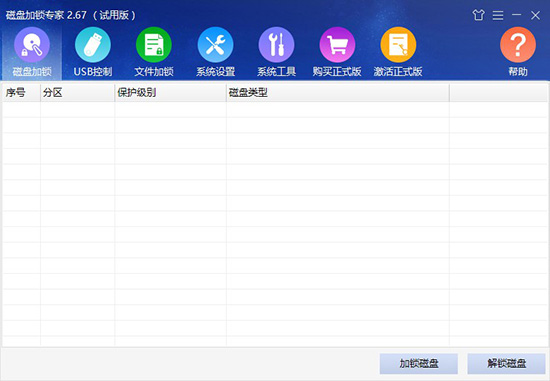
Task: Click the 磁盘类型 column header
Action: pyautogui.click(x=338, y=93)
